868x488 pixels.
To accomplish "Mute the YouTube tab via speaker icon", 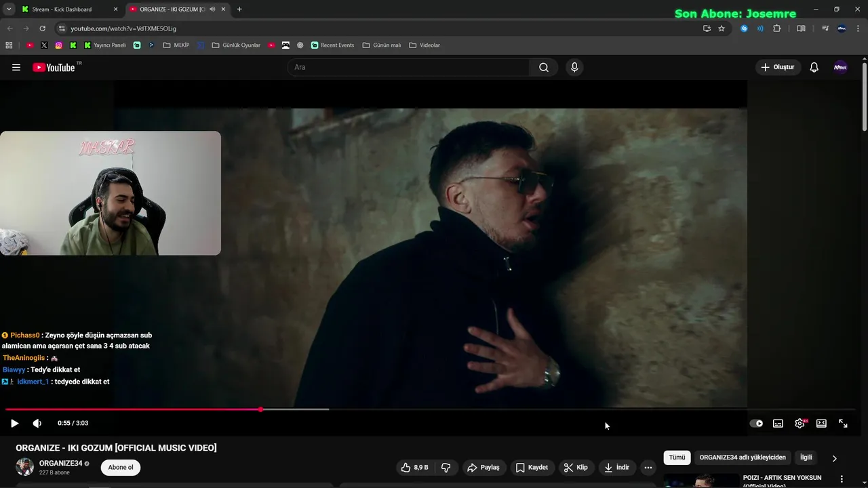I will tap(212, 9).
